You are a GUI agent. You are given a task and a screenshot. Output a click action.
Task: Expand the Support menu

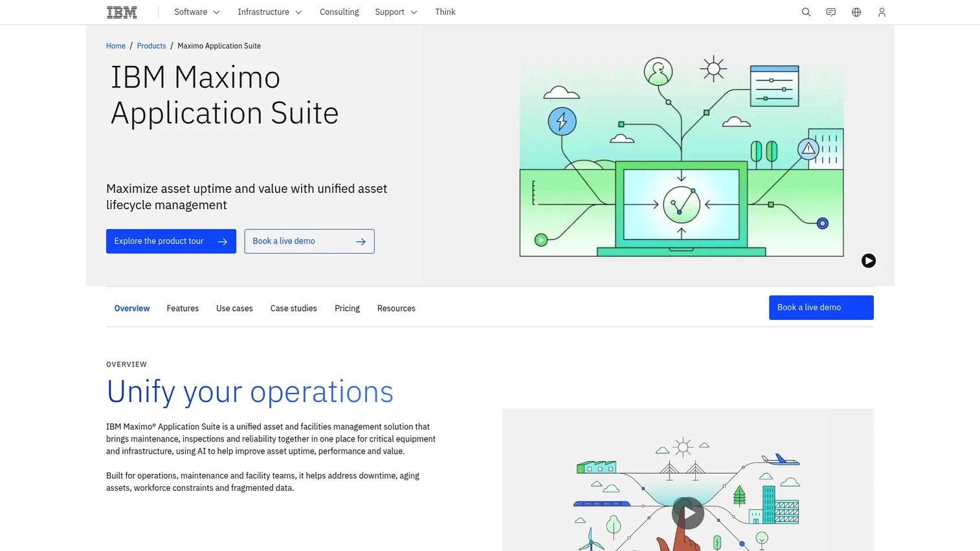(x=395, y=12)
